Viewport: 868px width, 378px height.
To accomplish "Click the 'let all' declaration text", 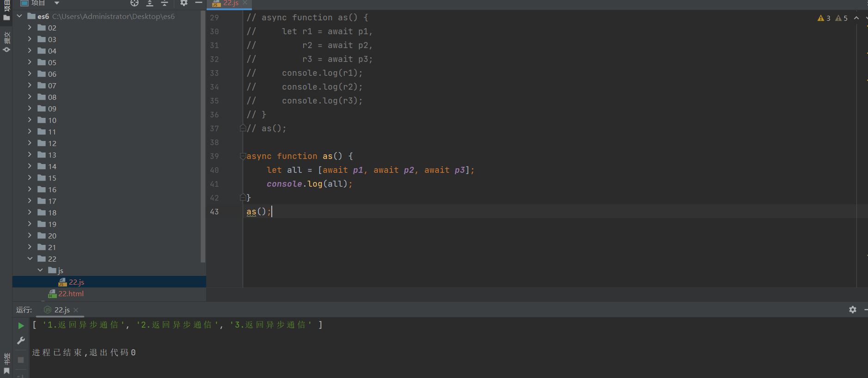I will 284,170.
